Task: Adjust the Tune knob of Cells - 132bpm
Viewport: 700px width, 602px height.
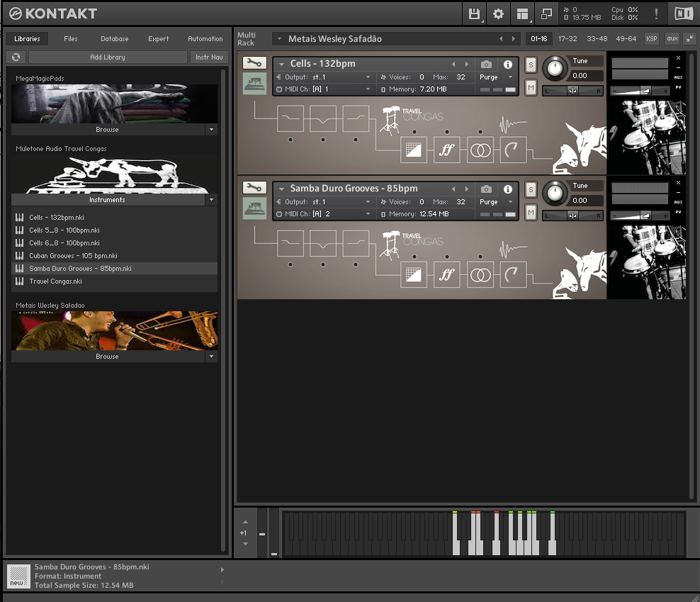Action: pos(555,68)
